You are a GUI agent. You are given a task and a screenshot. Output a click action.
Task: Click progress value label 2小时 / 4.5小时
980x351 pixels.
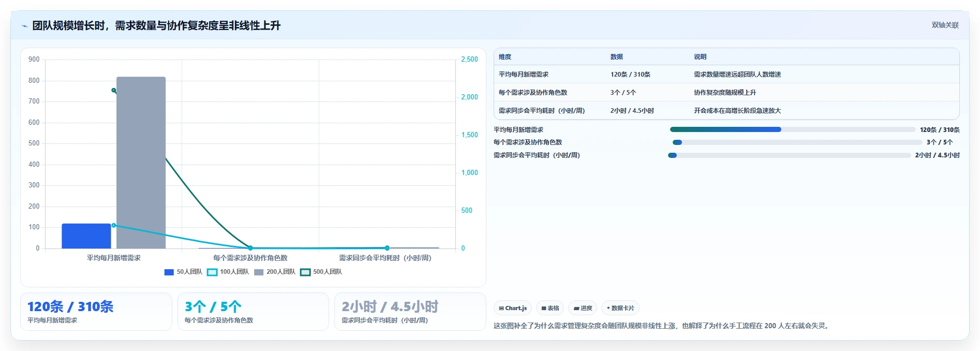coord(937,155)
